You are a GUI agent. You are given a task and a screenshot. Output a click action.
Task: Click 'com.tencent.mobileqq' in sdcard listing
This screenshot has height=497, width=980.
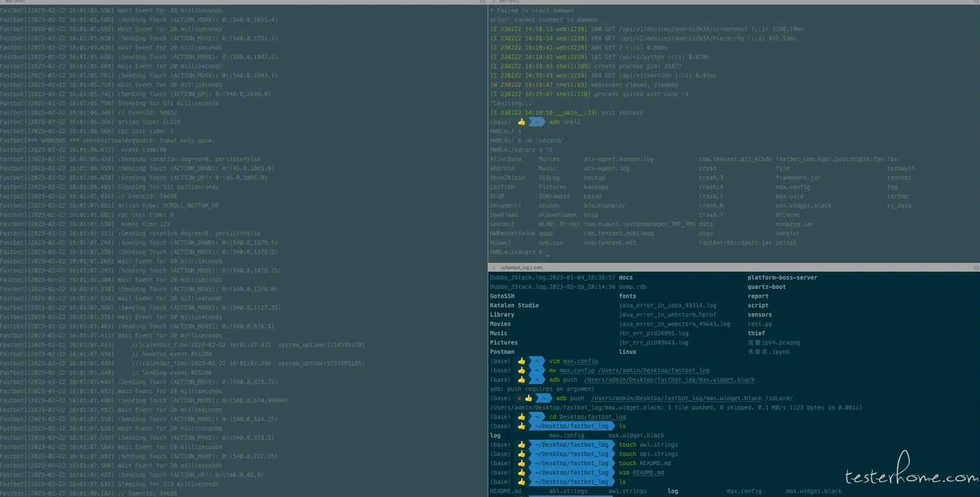[x=618, y=233]
